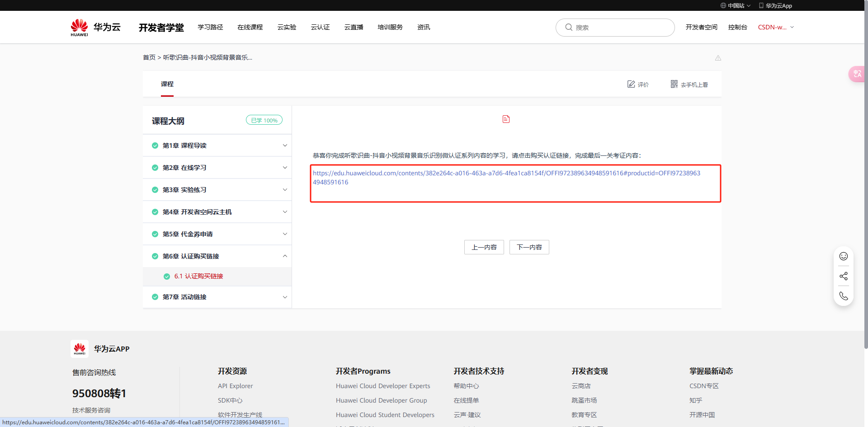Click the page vertical scrollbar
The height and width of the screenshot is (427, 868).
pos(865,181)
